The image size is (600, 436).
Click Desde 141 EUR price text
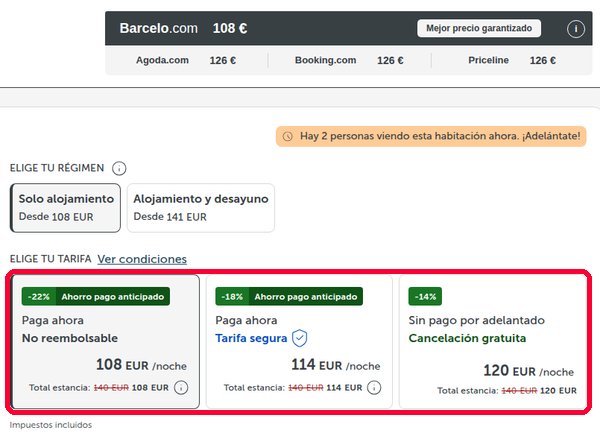(170, 217)
